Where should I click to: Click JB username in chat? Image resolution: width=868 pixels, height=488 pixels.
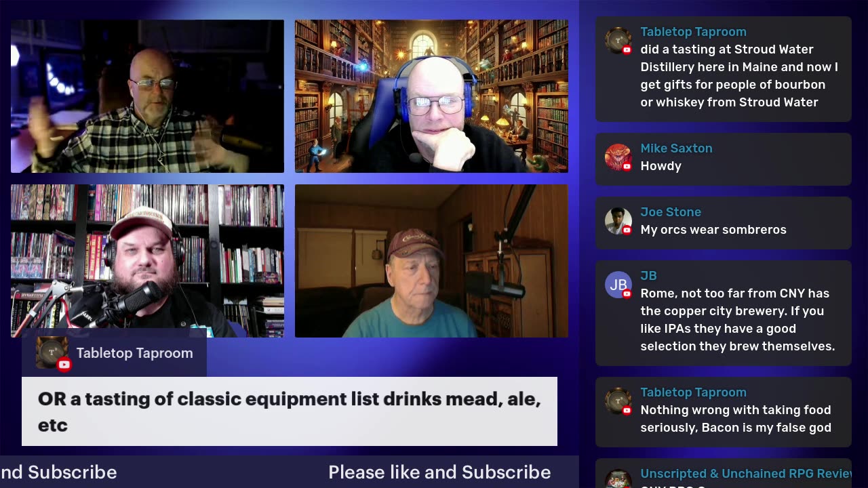point(648,275)
